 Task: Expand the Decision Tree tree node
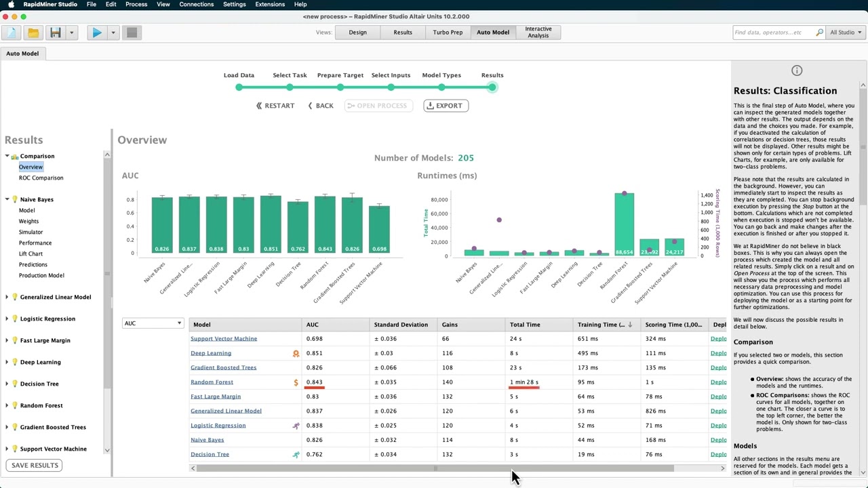7,384
